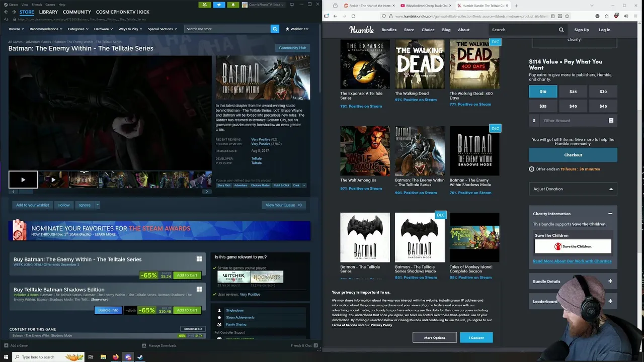
Task: Open Steam Friends menu
Action: tap(37, 5)
